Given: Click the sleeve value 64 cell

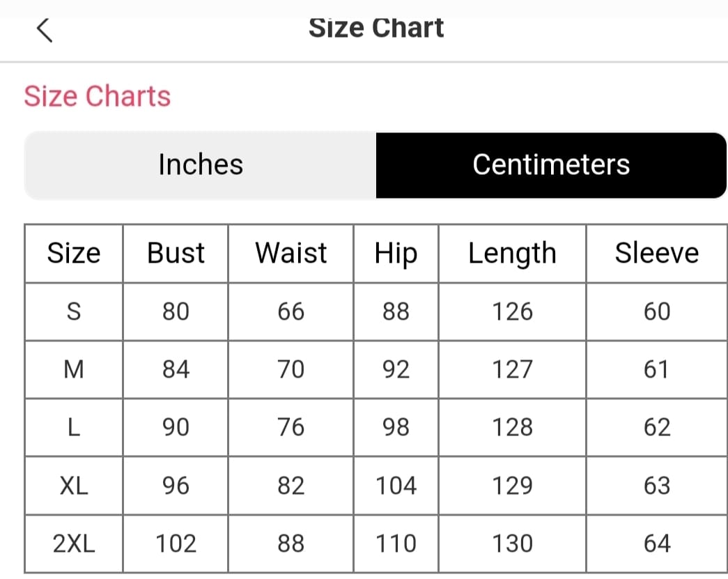Looking at the screenshot, I should click(x=657, y=543).
